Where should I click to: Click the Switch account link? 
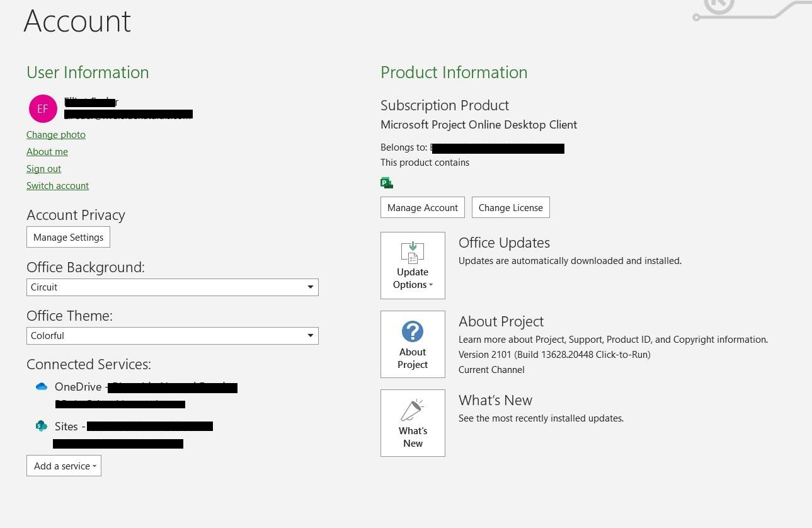57,185
